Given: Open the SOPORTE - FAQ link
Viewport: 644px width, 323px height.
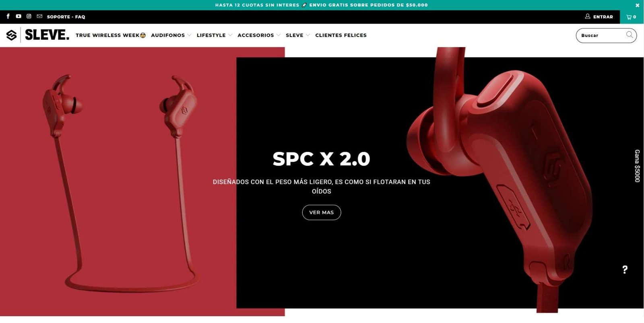Looking at the screenshot, I should 66,17.
